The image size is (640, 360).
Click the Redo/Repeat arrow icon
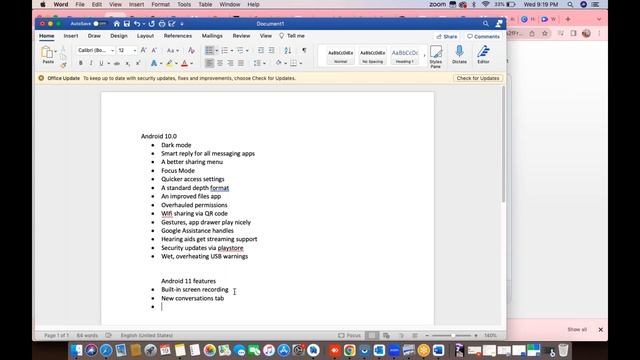point(152,24)
